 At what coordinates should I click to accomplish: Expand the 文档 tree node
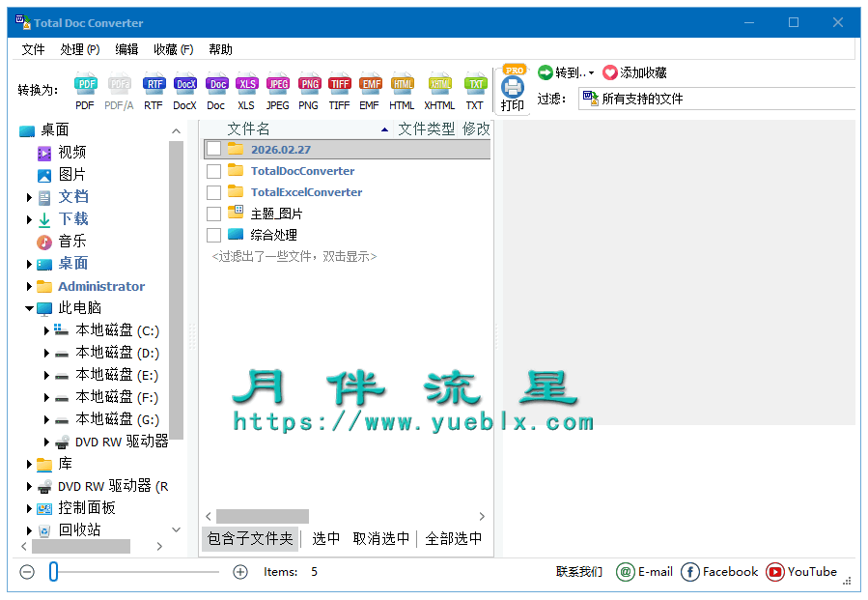coord(29,197)
